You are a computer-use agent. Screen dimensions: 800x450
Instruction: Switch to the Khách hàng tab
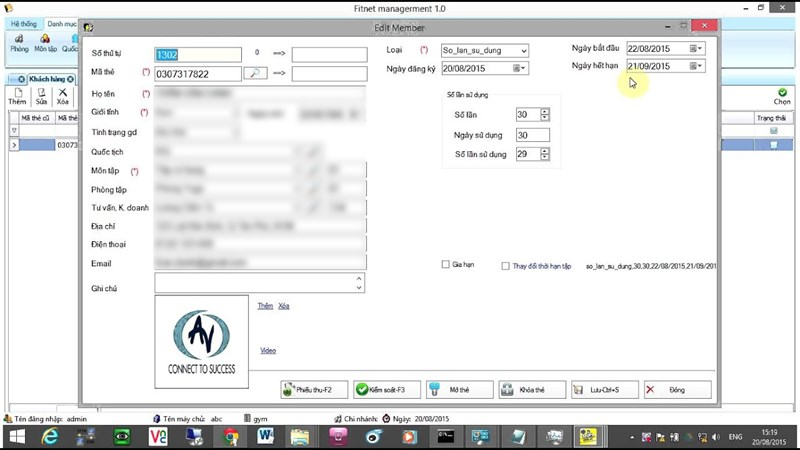[50, 78]
